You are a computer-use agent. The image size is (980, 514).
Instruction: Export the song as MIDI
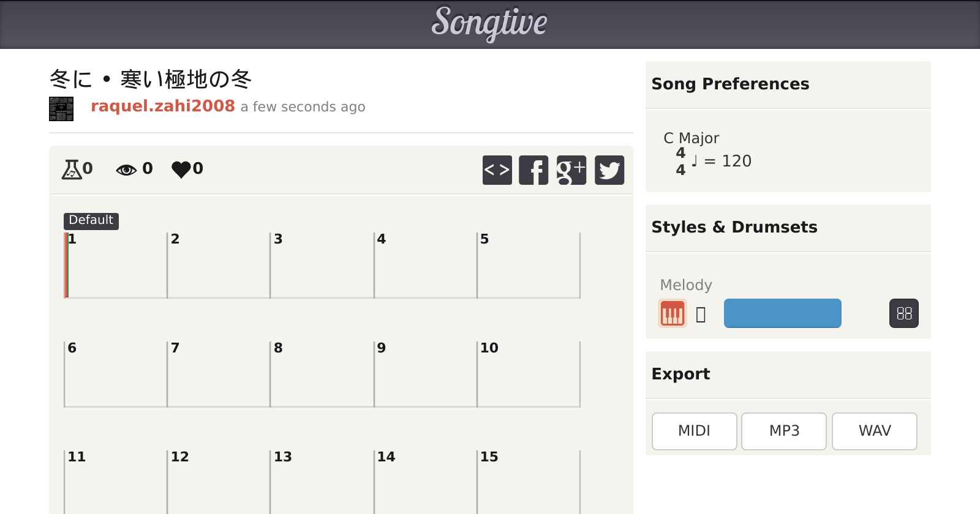point(694,431)
